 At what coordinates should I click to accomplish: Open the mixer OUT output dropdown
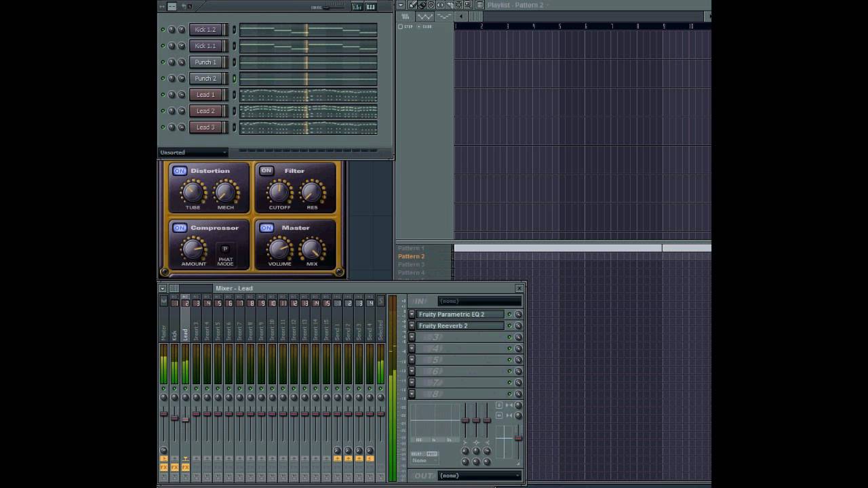point(479,476)
